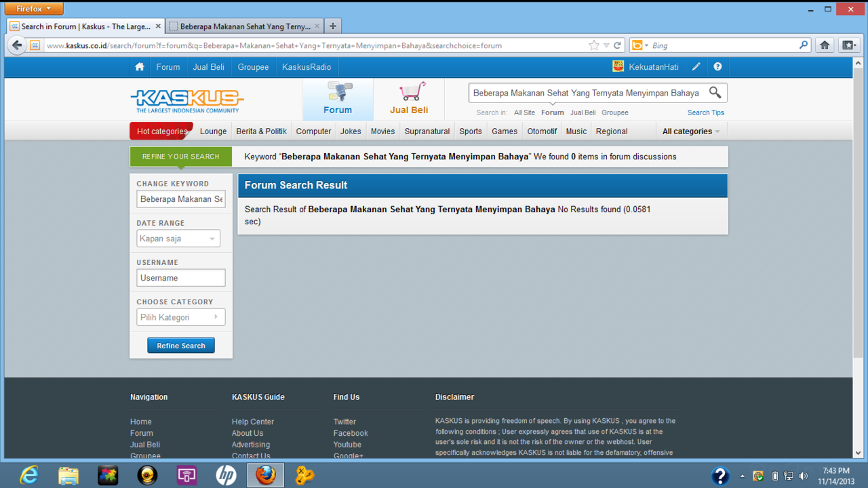Open the Pilih Kategori dropdown
Viewport: 868px width, 488px height.
181,317
